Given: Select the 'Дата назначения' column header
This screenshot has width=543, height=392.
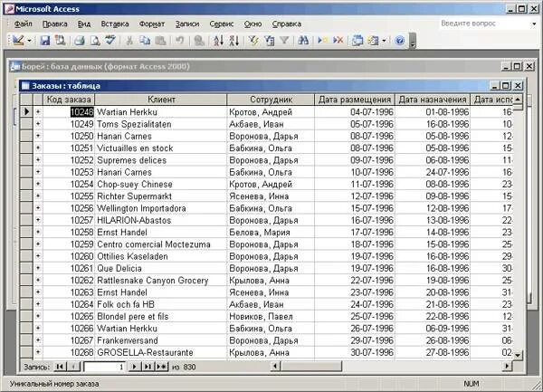Looking at the screenshot, I should pos(433,100).
